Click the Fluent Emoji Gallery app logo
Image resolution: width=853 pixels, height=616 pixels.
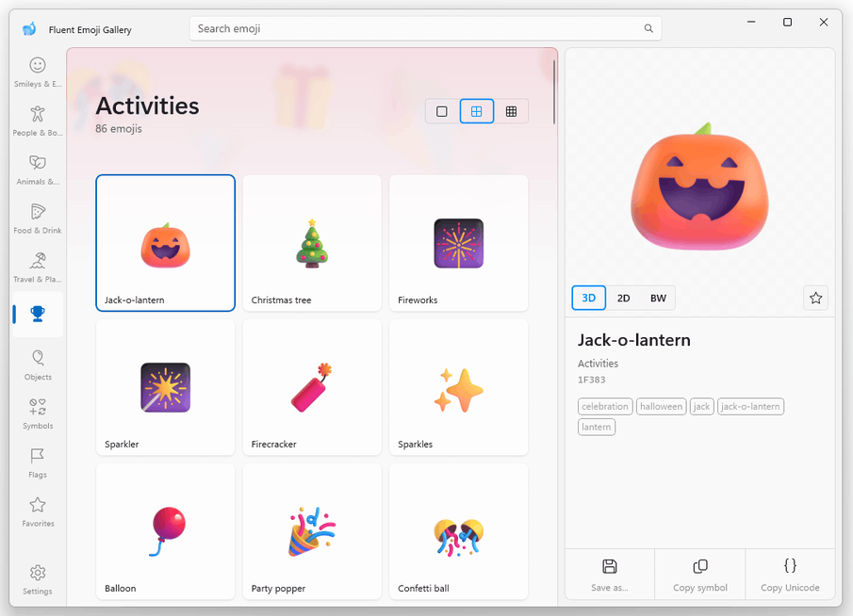(29, 29)
